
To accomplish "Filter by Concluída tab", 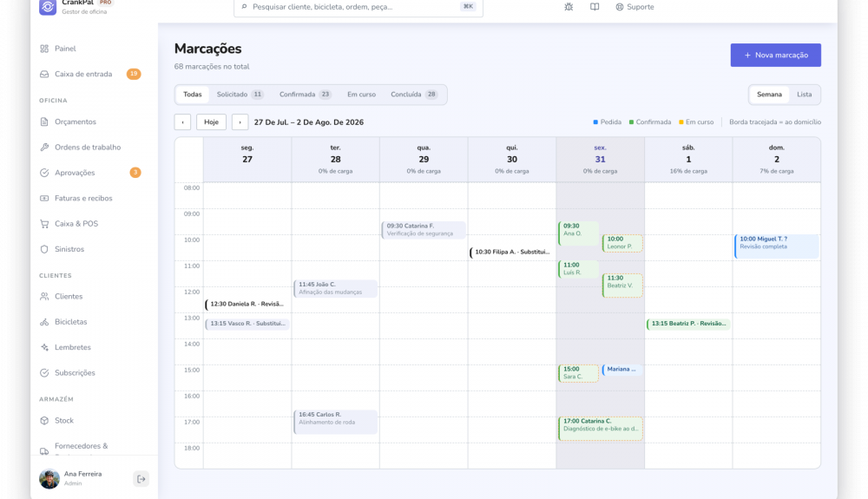I will coord(414,95).
